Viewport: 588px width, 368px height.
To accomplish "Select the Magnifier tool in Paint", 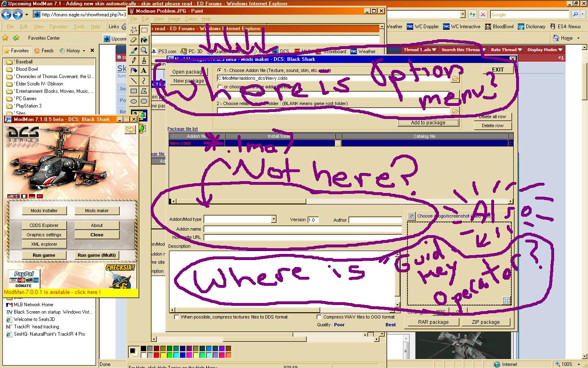I will 144,50.
